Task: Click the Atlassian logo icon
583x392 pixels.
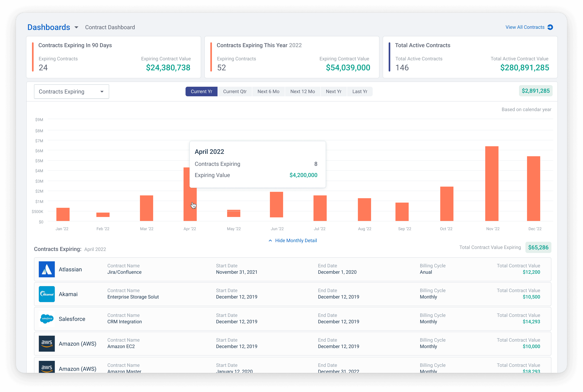Action: (x=47, y=269)
